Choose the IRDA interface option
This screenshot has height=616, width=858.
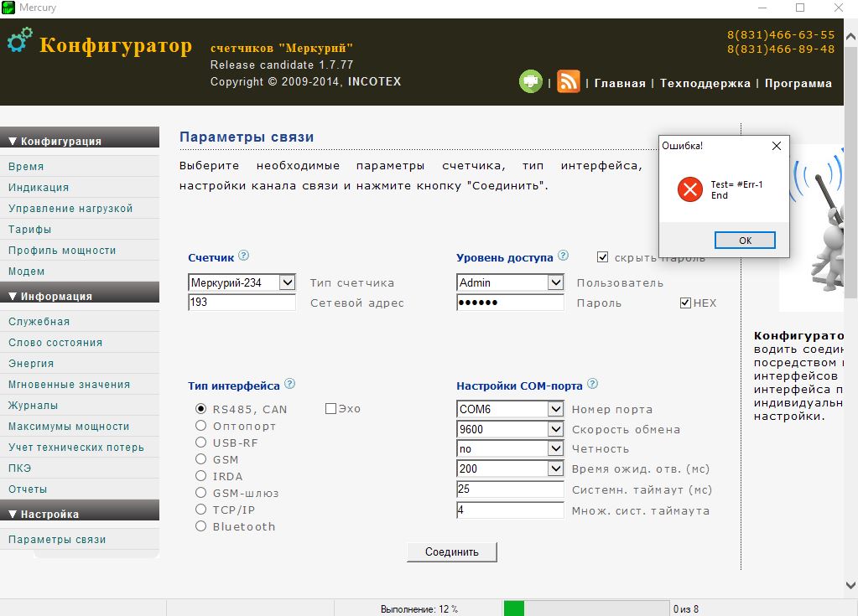[201, 475]
